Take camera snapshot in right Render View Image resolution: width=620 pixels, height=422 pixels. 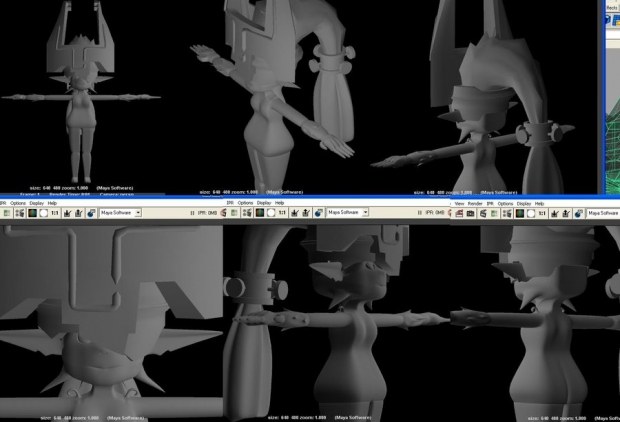click(471, 214)
